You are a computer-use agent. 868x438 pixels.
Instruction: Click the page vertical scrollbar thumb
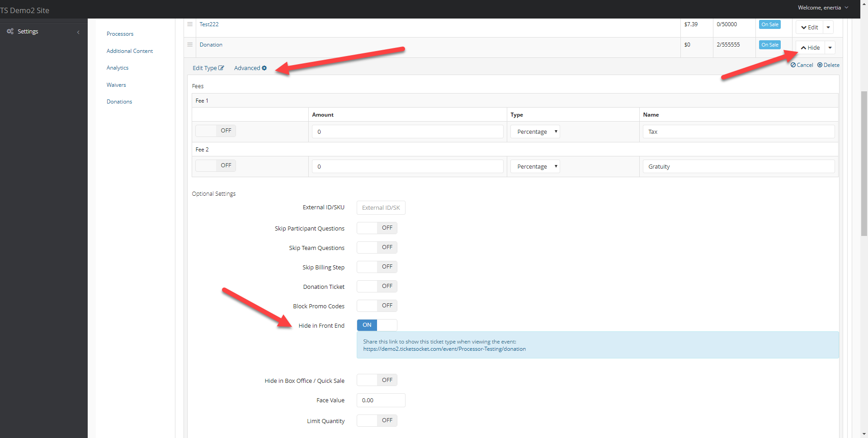[x=864, y=163]
